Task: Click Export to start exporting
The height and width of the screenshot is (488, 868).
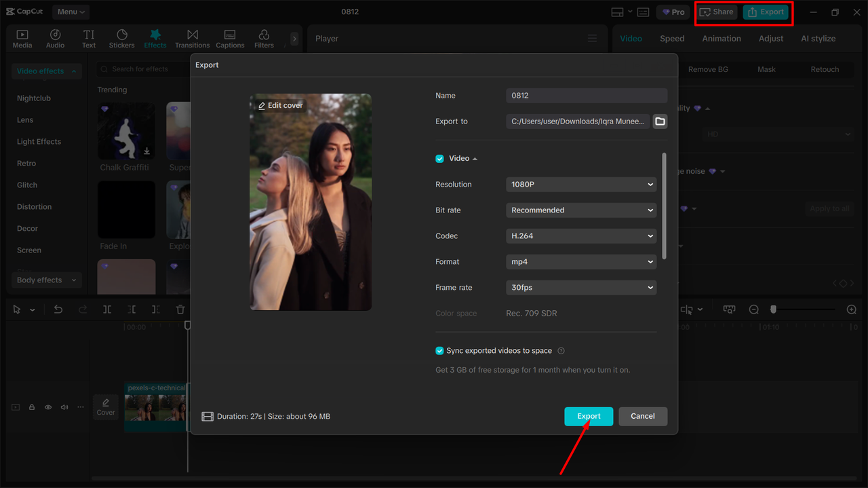Action: coord(589,416)
